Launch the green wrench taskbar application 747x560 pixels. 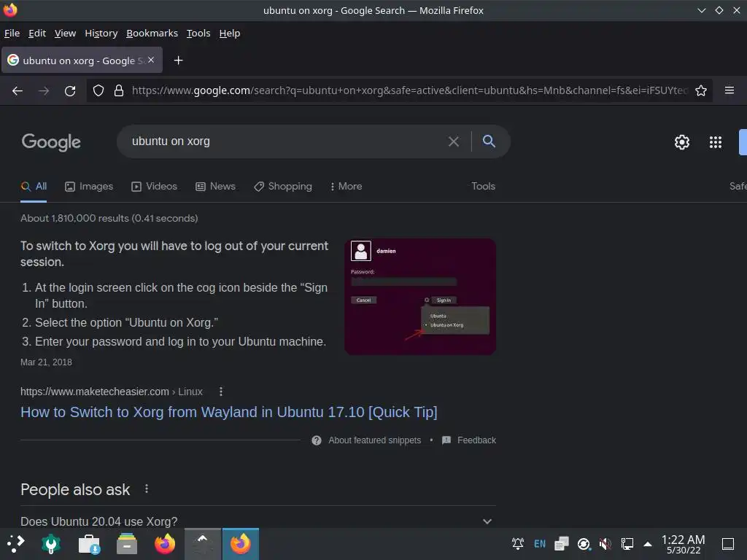tap(50, 544)
